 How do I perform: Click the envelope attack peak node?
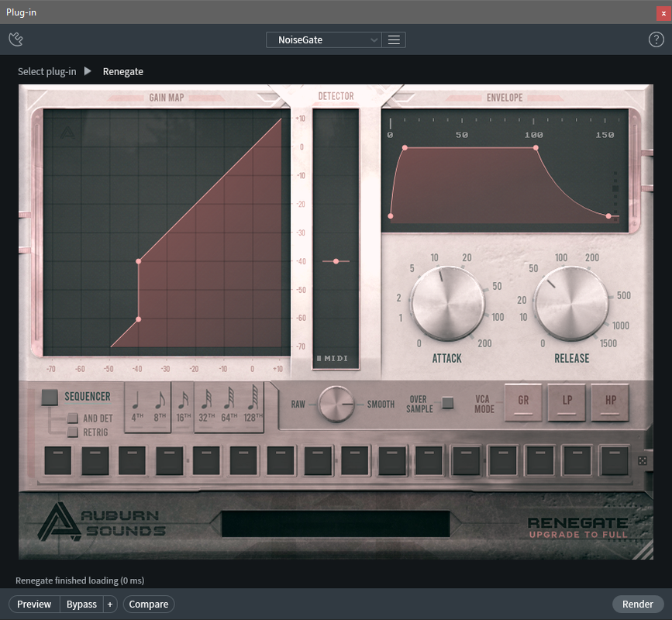click(405, 148)
